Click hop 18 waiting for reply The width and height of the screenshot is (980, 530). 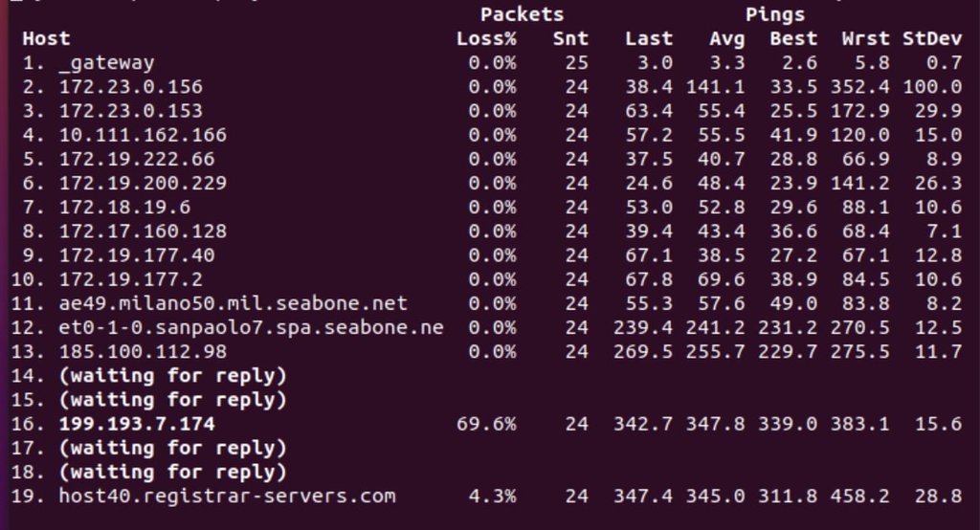pos(173,473)
